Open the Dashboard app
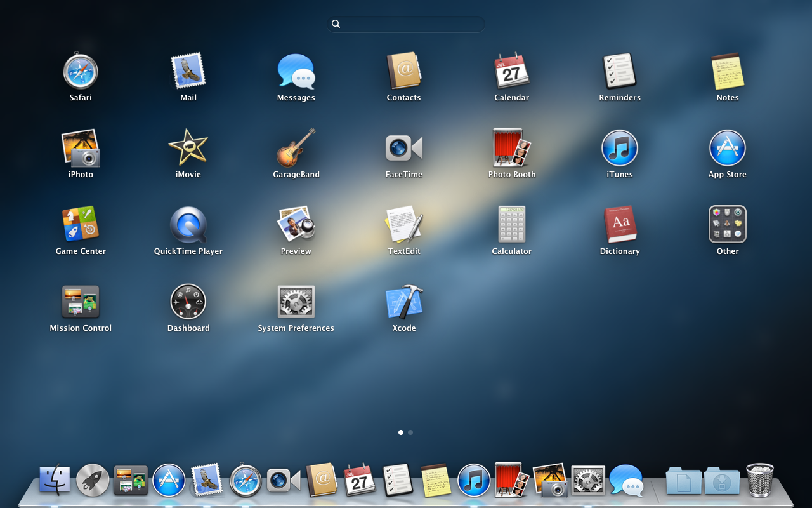This screenshot has width=812, height=508. 188,302
